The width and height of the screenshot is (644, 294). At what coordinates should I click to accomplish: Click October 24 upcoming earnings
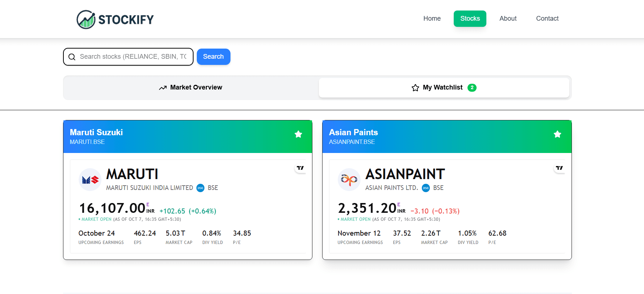tap(97, 233)
